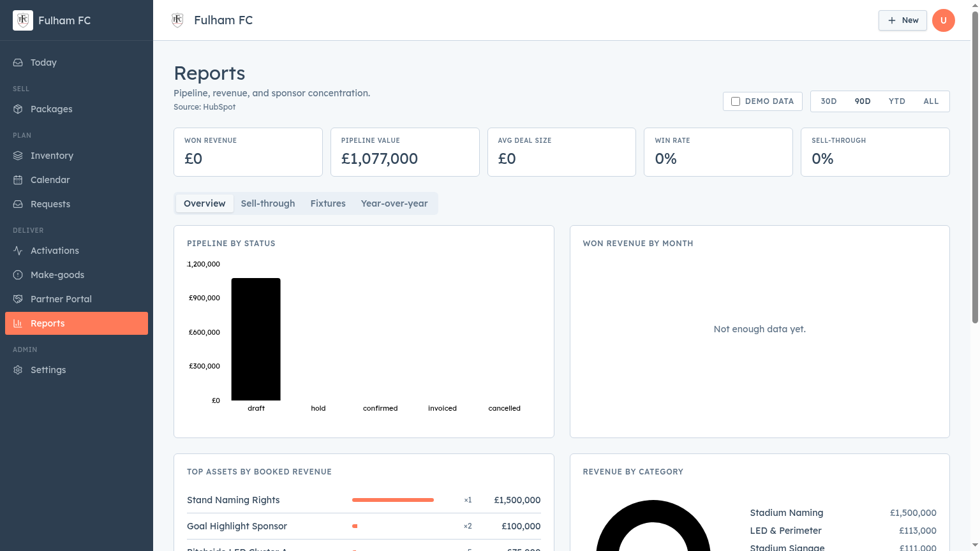Click the Goal Highlight Sponsor progress bar

pyautogui.click(x=355, y=526)
